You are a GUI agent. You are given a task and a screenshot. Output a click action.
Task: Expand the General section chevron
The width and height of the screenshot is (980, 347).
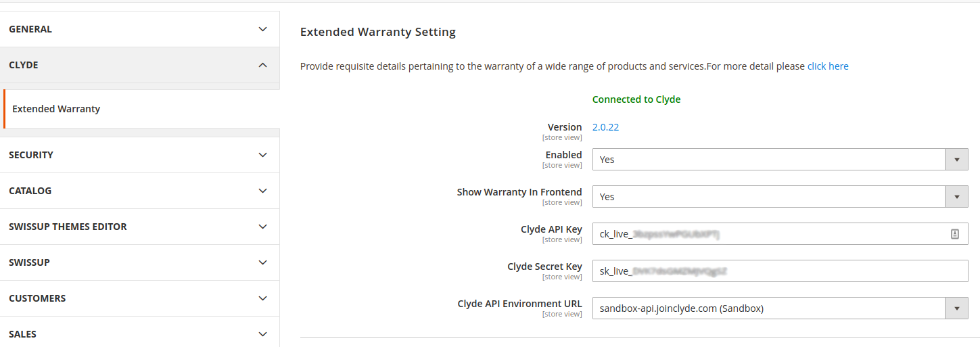click(x=263, y=29)
